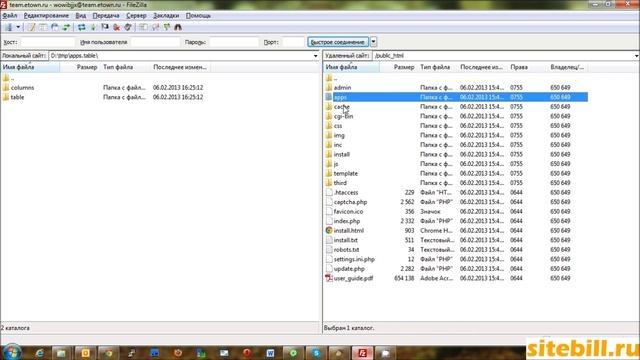640x360 pixels.
Task: Cancel the current operation from the toolbar
Action: [x=105, y=27]
